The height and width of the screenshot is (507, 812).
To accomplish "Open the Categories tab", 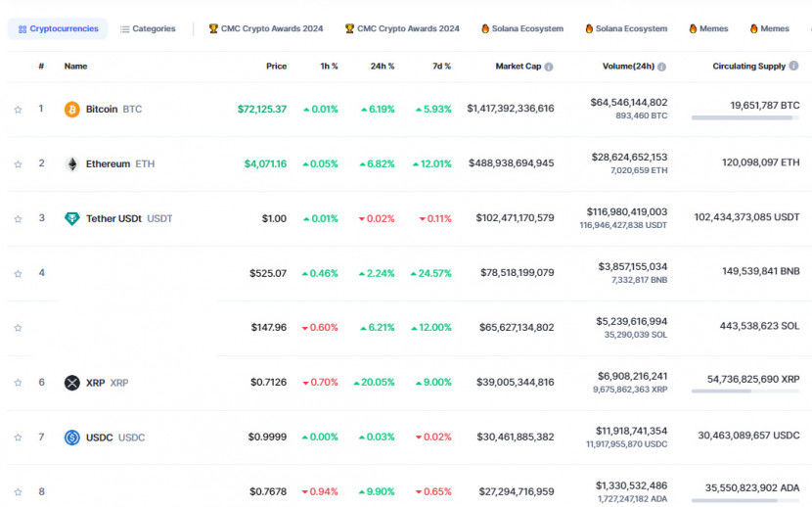I will [x=148, y=29].
